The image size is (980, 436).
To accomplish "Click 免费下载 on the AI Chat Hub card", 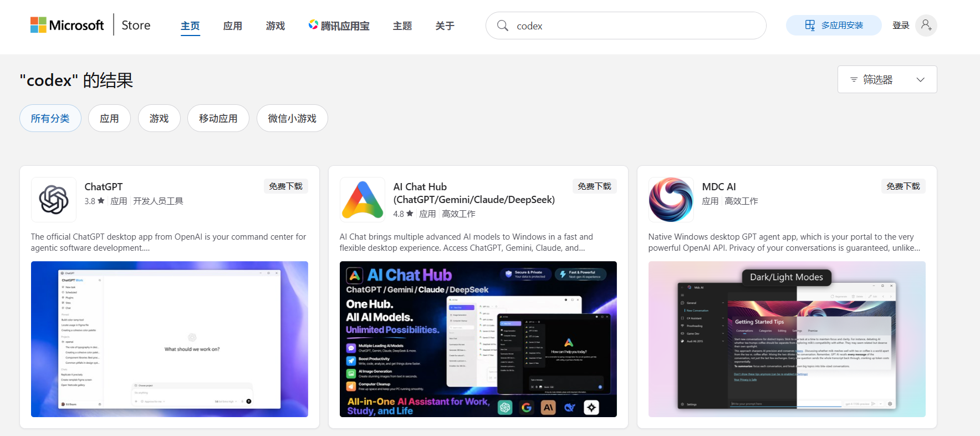I will [595, 186].
